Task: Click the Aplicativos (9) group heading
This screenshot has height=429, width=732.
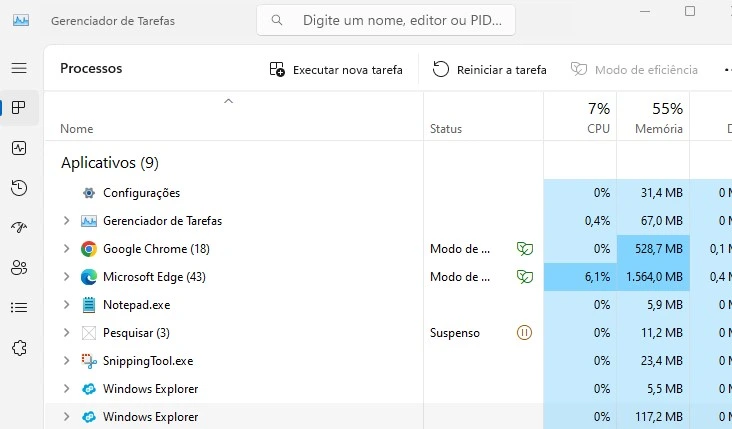Action: pyautogui.click(x=110, y=162)
